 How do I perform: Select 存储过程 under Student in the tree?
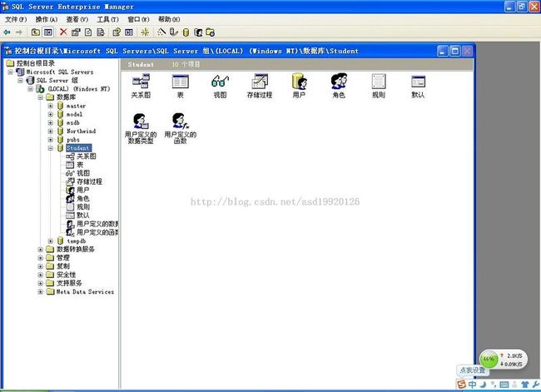[x=89, y=181]
